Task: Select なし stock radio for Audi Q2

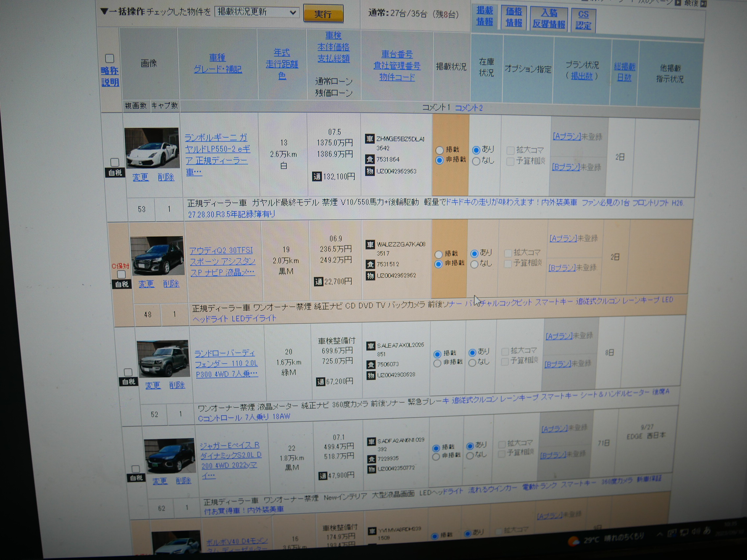Action: pos(474,264)
